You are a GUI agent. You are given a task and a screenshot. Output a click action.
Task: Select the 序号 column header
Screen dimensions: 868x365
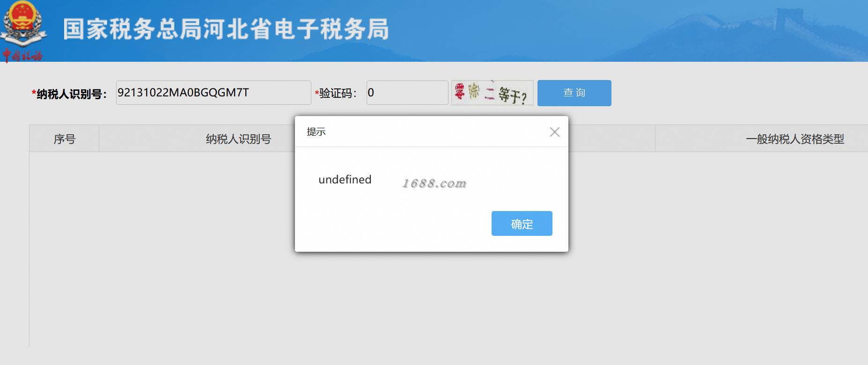64,139
